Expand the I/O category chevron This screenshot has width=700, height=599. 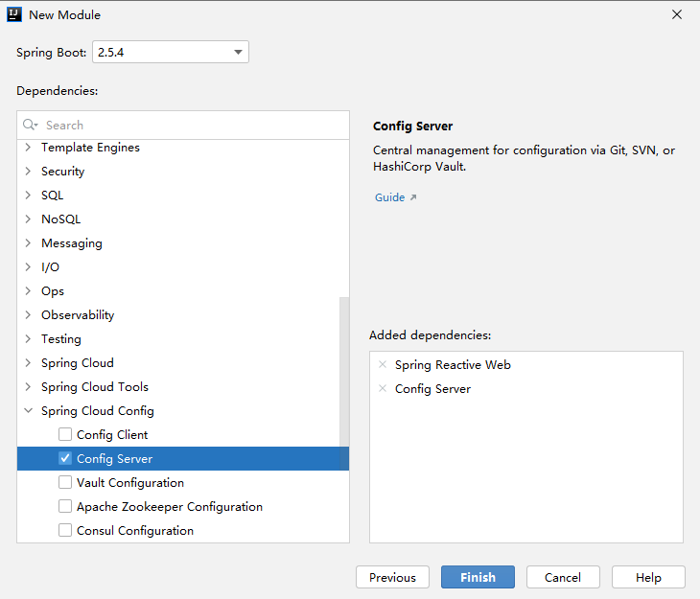[x=28, y=267]
